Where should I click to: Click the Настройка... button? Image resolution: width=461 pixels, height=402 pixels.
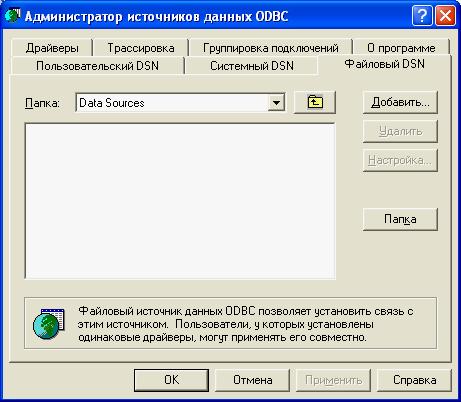(x=400, y=160)
